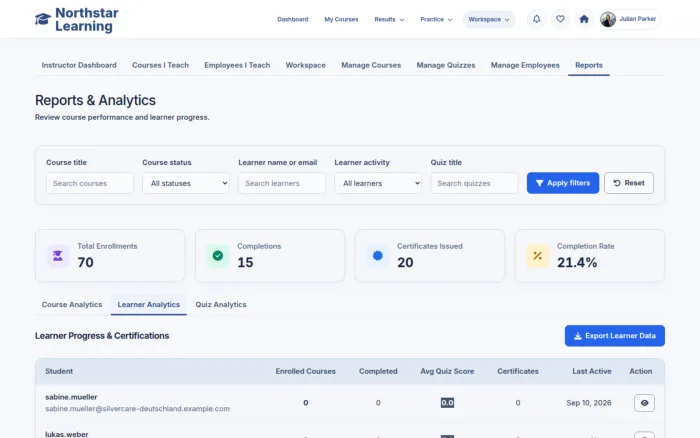
Task: Click the Apply filters button
Action: pos(562,183)
